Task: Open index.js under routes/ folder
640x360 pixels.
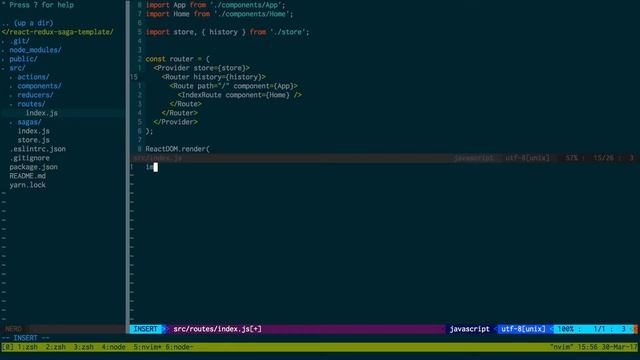Action: point(42,113)
